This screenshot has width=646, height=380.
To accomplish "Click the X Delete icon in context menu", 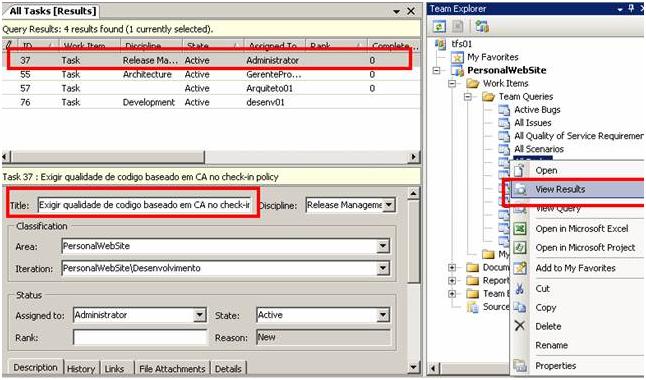I will [520, 326].
